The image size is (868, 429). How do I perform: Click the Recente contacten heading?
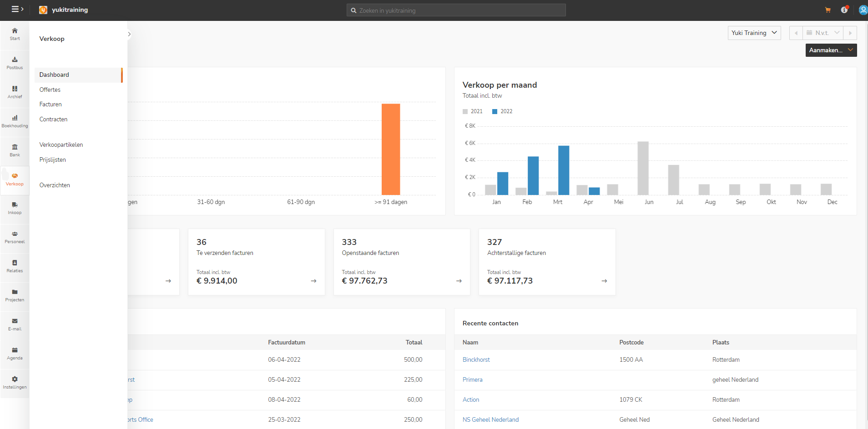coord(490,324)
